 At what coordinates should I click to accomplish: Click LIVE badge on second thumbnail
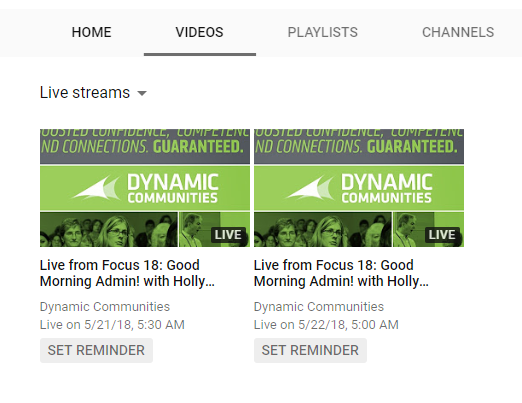442,235
